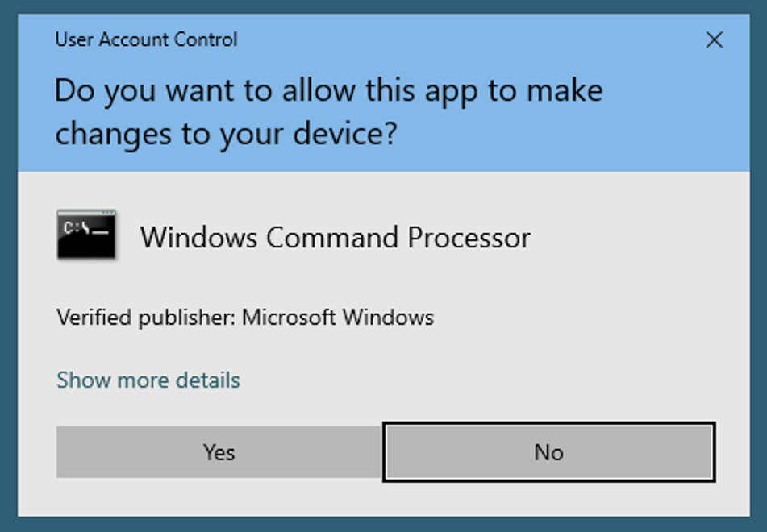Click the C:\ prompt text inside the icon

click(75, 227)
